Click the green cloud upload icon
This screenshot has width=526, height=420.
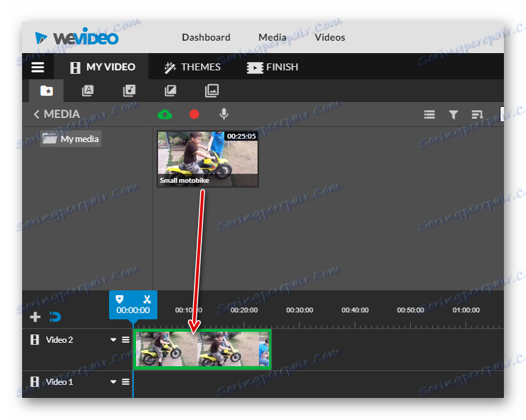(165, 114)
